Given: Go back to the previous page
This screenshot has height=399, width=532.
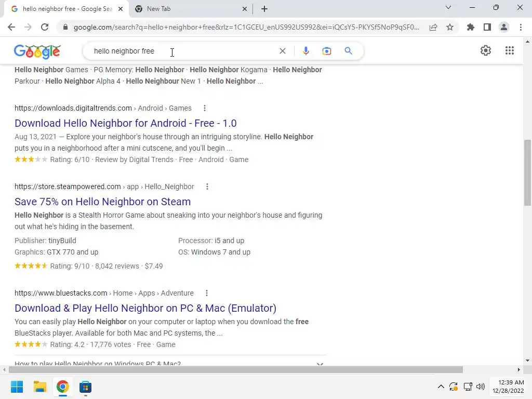Looking at the screenshot, I should (11, 27).
